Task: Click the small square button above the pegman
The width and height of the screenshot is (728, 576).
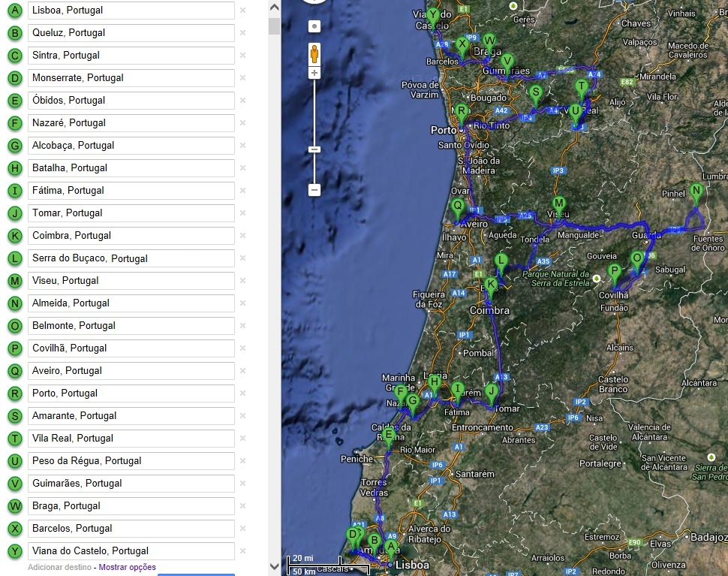Action: pyautogui.click(x=314, y=26)
